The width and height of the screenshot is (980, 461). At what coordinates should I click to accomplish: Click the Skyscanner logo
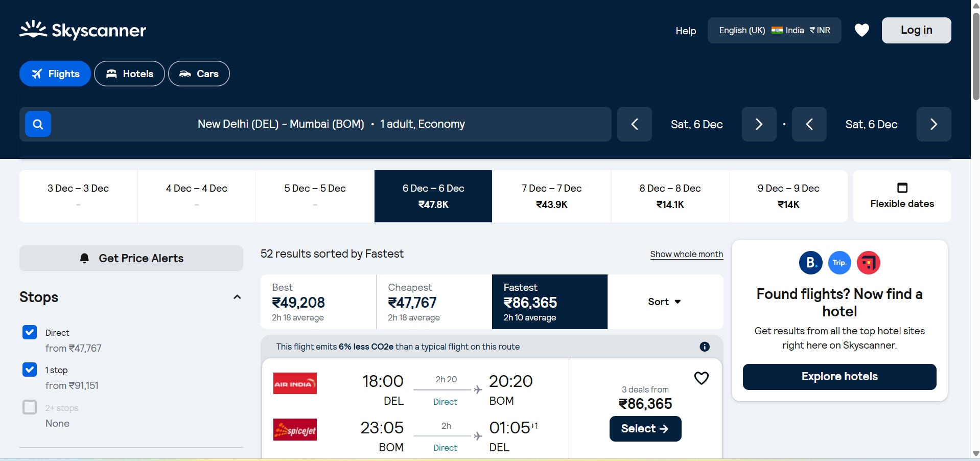83,30
